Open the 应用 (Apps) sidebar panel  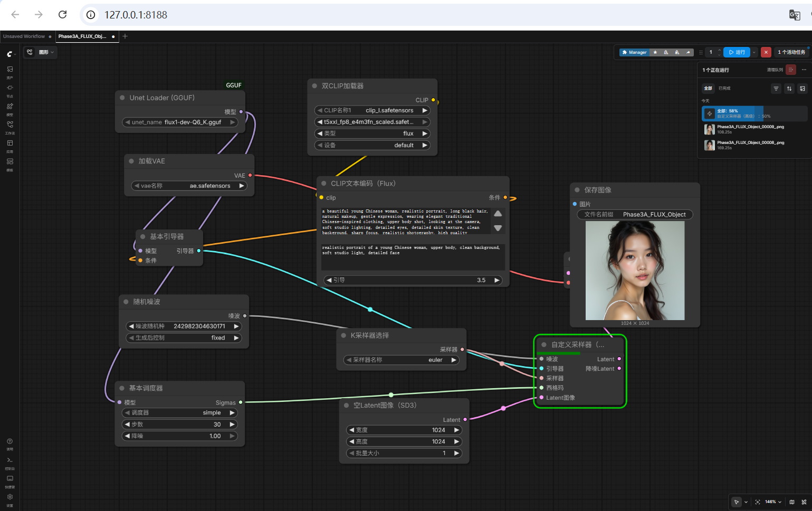[x=9, y=146]
